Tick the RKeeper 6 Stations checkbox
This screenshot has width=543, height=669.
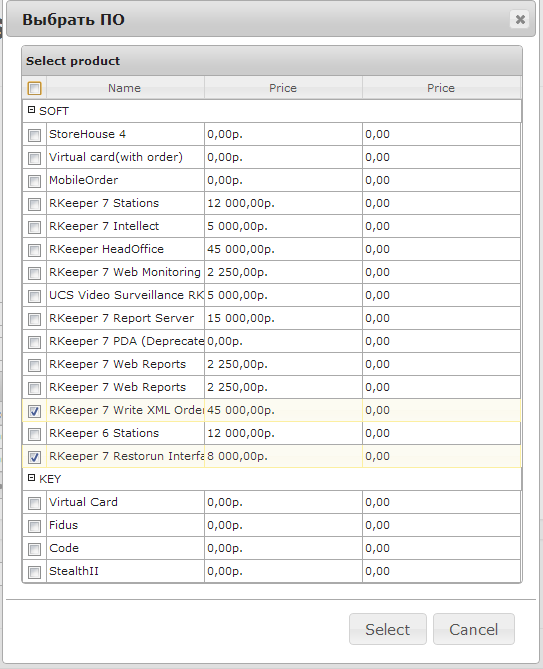(x=35, y=434)
